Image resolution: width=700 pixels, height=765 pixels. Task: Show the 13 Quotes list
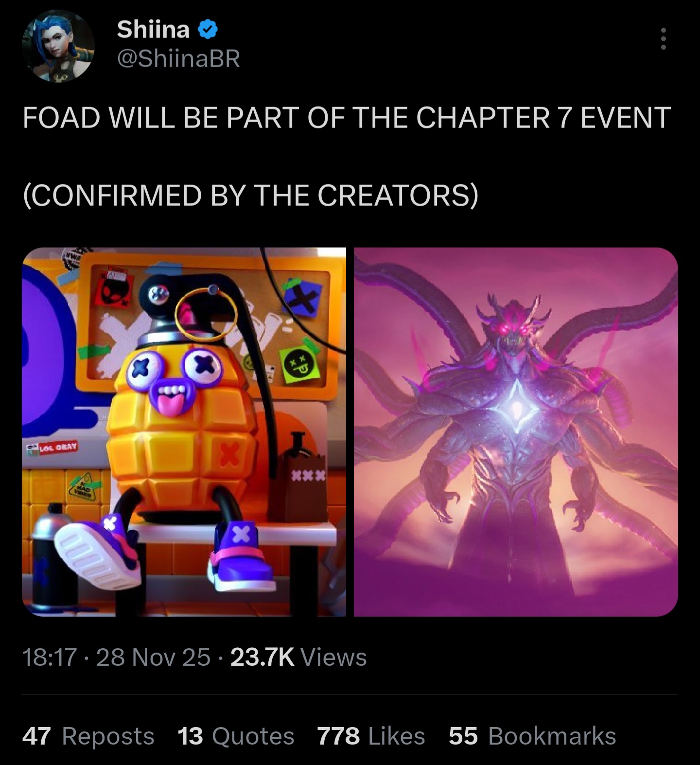(x=236, y=736)
